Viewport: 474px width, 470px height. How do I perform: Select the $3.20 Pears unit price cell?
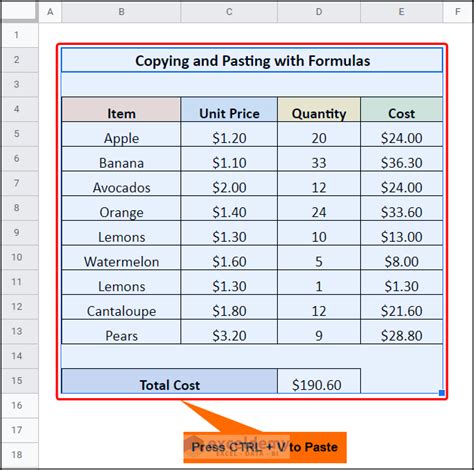229,332
